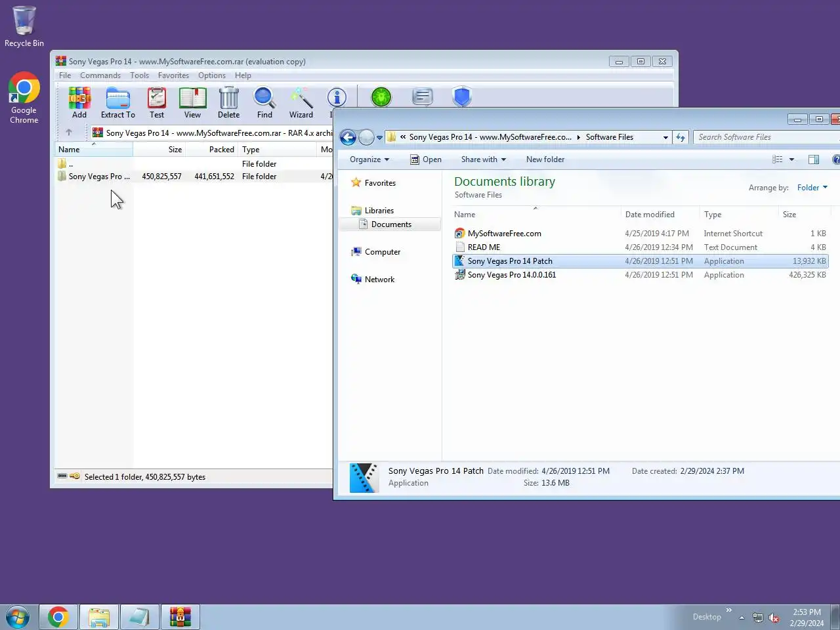Click the Windows Start orb

(18, 618)
